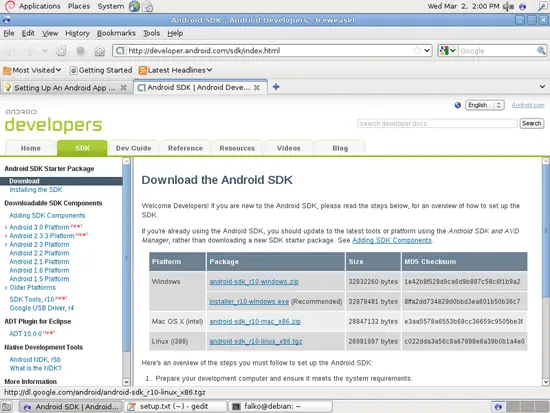Download android-sdk_r10-linux_x86.tgz
550x413 pixels.
click(x=256, y=341)
